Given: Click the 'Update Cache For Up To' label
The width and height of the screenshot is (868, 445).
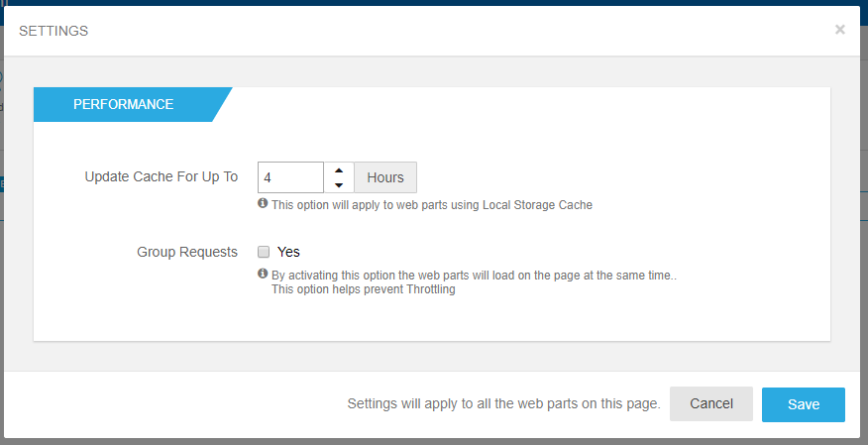Looking at the screenshot, I should coord(162,177).
